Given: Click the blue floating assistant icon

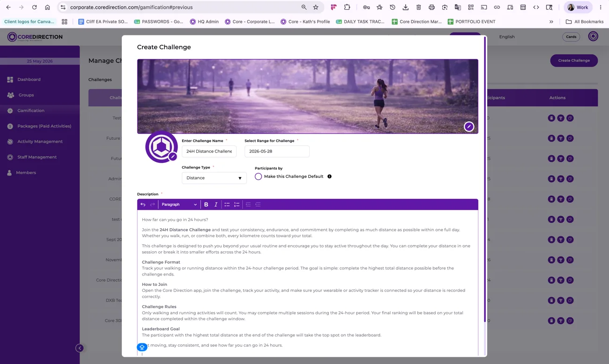Looking at the screenshot, I should [x=142, y=347].
